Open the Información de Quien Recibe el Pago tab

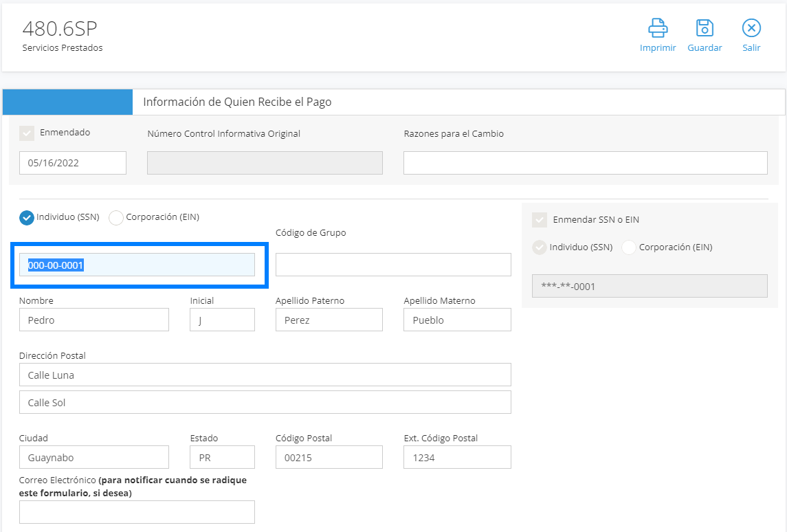coord(237,102)
